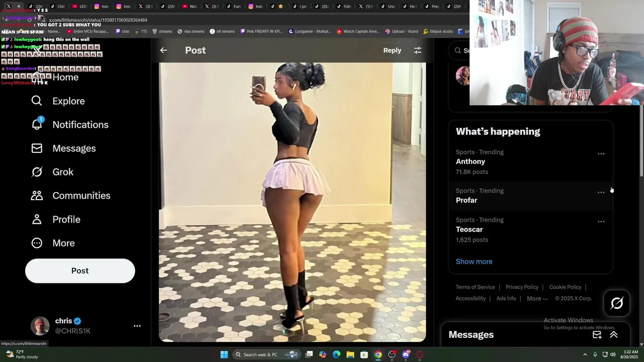
Task: Open the Privacy Policy link
Action: [522, 287]
